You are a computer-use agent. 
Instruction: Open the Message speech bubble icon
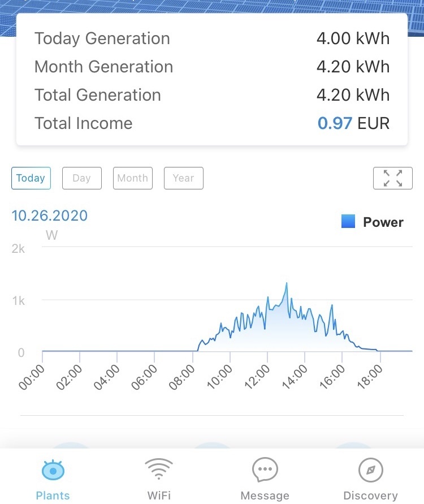click(265, 469)
